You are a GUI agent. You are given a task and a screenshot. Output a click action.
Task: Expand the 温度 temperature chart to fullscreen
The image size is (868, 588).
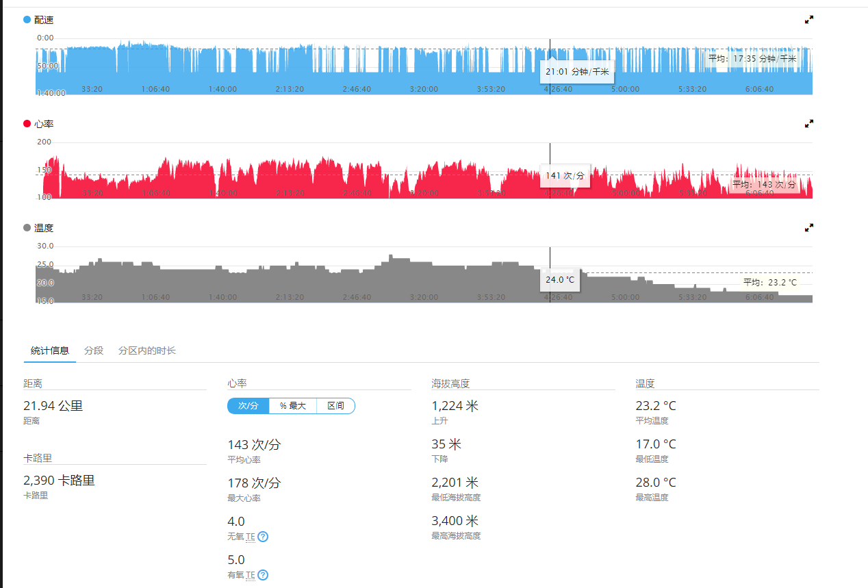(x=808, y=228)
